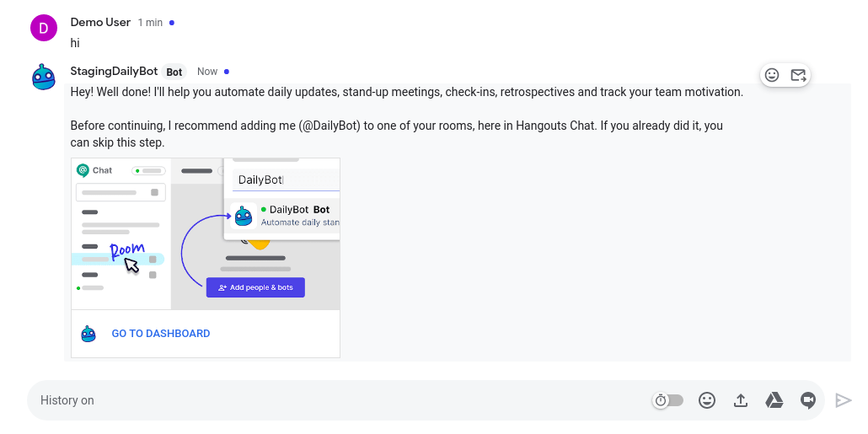Forward bot message to inbox envelope icon
Viewport: 868px width, 434px height.
[798, 75]
